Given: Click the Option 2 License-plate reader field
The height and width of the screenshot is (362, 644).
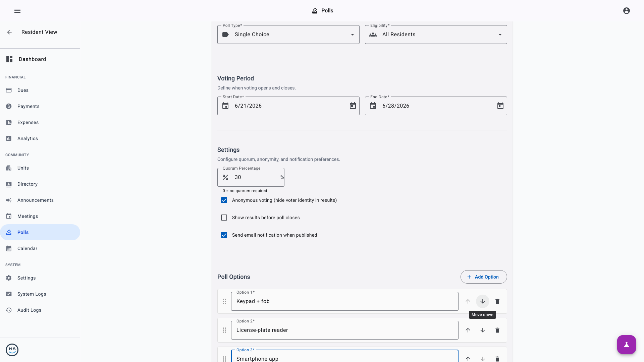Looking at the screenshot, I should tap(345, 330).
